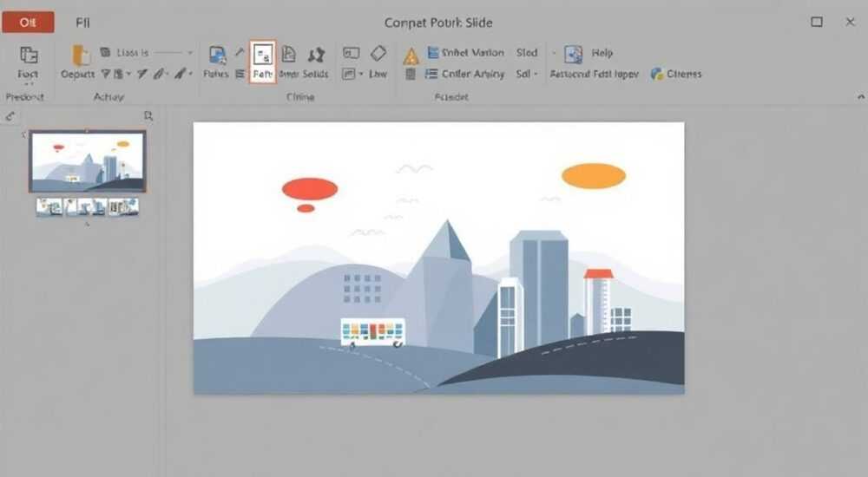The width and height of the screenshot is (868, 477).
Task: Click the icon left of 'Llast is'
Action: coord(105,52)
